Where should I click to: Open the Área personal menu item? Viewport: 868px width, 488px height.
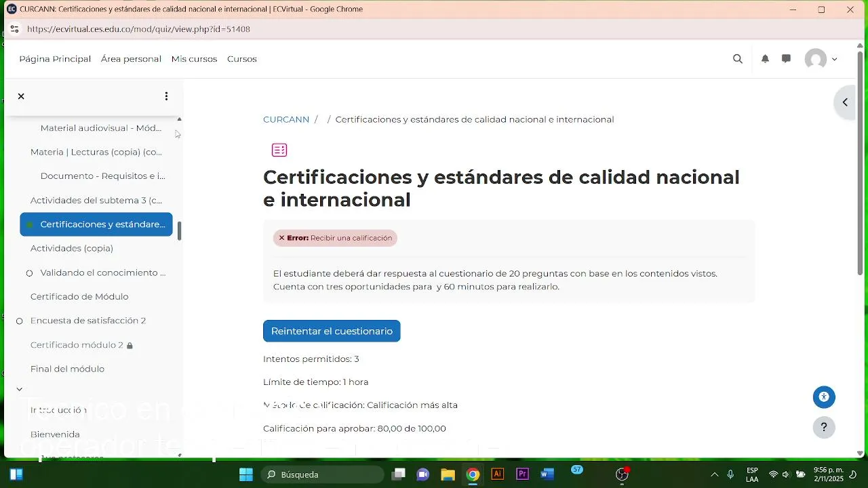tap(131, 59)
